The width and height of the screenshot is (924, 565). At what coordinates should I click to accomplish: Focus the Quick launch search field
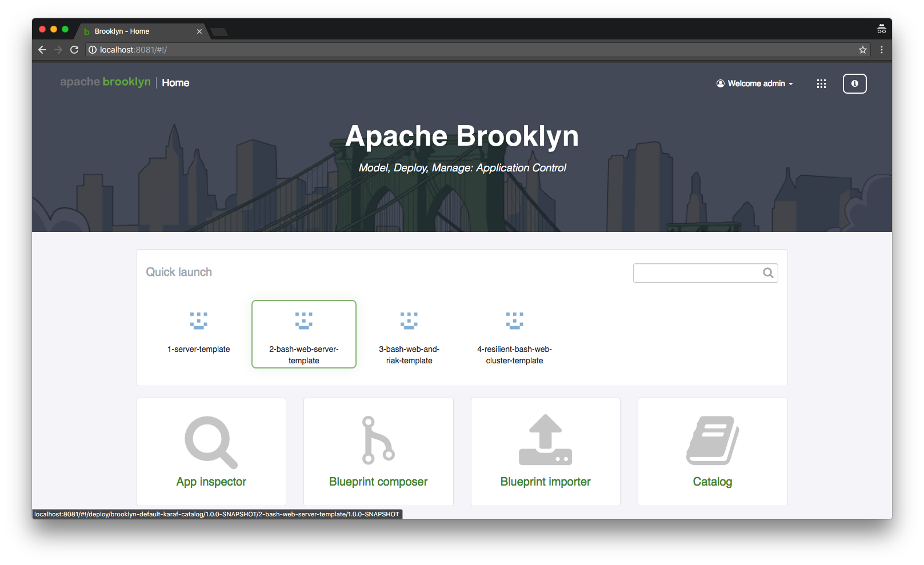point(696,273)
